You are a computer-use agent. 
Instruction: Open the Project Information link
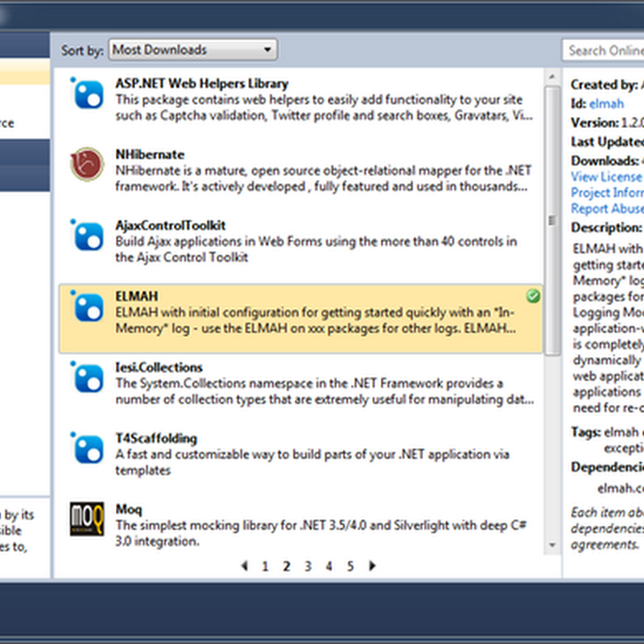[607, 192]
